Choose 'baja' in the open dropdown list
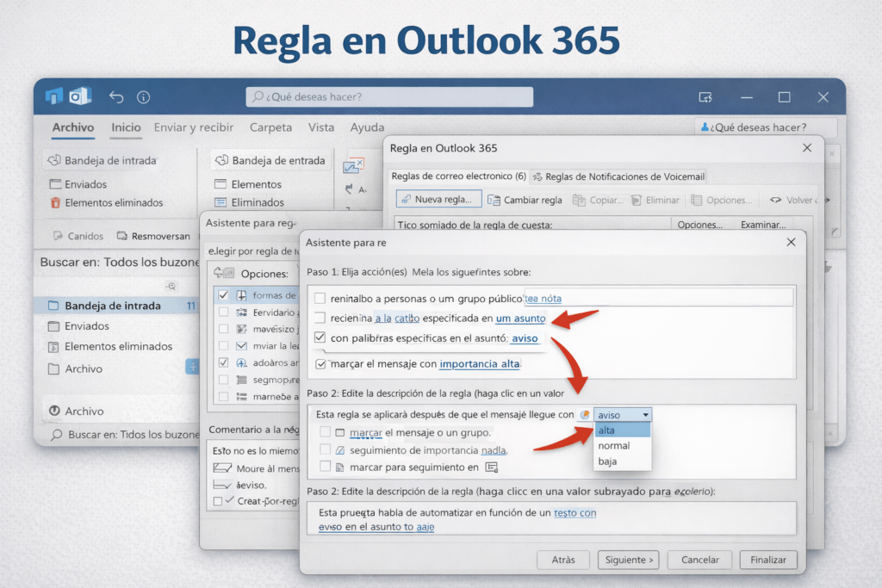This screenshot has height=588, width=882. [x=610, y=461]
